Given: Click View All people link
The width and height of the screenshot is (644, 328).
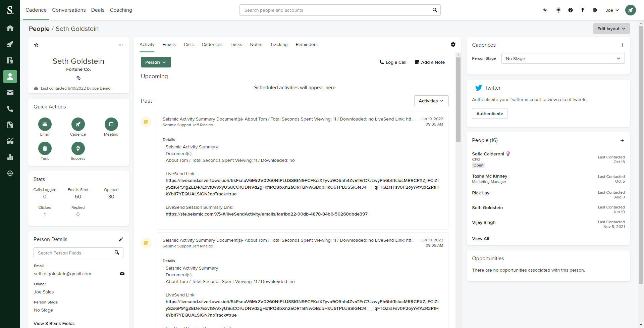Looking at the screenshot, I should [480, 239].
